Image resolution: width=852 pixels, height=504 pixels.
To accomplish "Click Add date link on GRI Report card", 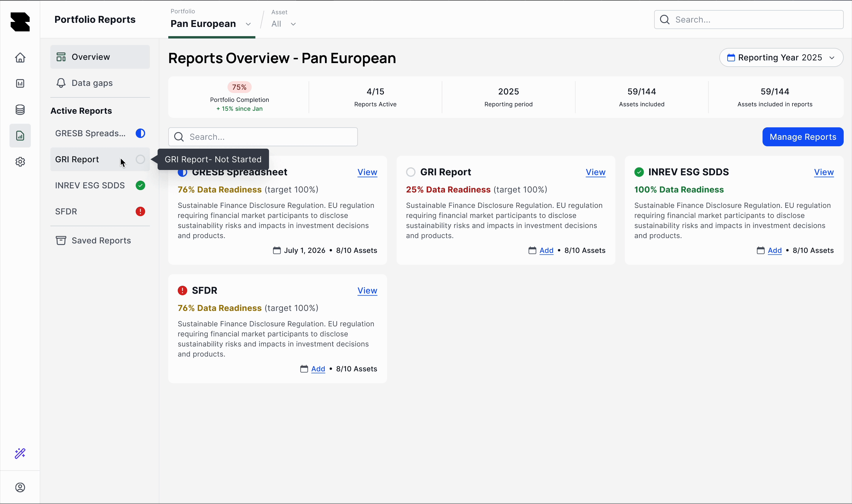I will click(546, 250).
